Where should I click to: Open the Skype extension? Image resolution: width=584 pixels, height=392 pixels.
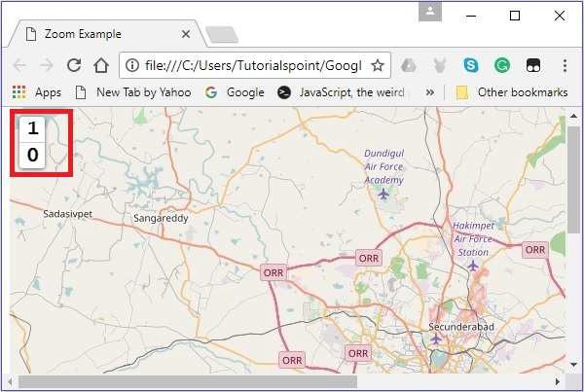471,65
